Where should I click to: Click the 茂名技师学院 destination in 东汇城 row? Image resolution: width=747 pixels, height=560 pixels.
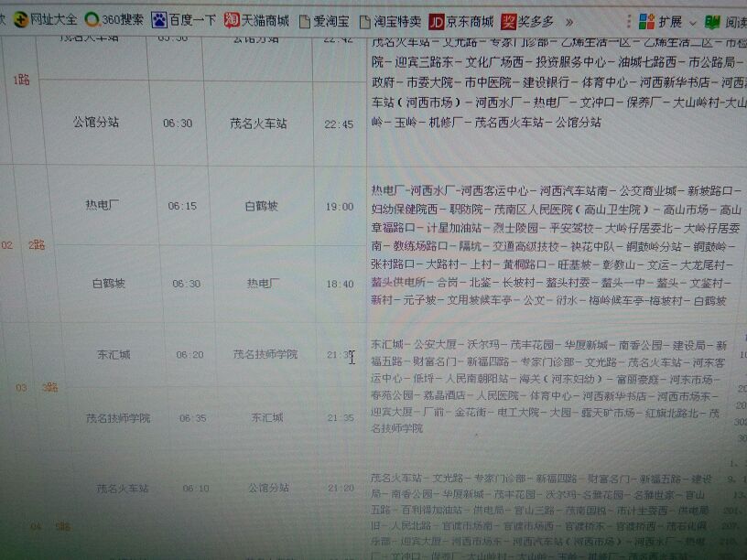click(x=265, y=354)
